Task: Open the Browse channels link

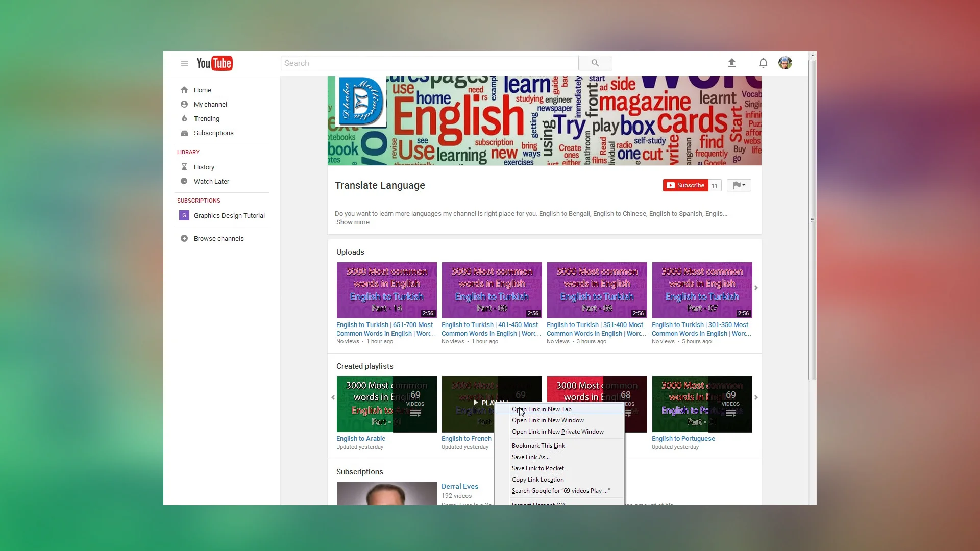Action: [x=218, y=238]
